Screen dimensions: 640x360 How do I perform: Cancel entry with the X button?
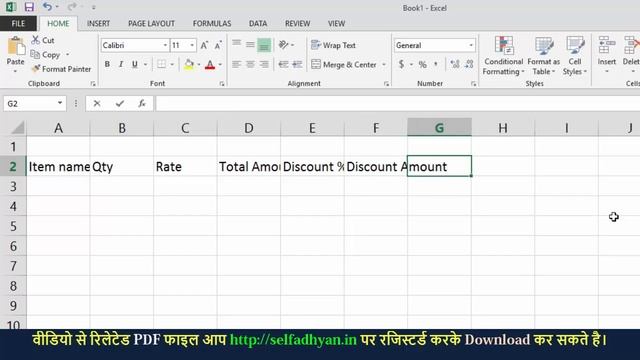(x=97, y=104)
